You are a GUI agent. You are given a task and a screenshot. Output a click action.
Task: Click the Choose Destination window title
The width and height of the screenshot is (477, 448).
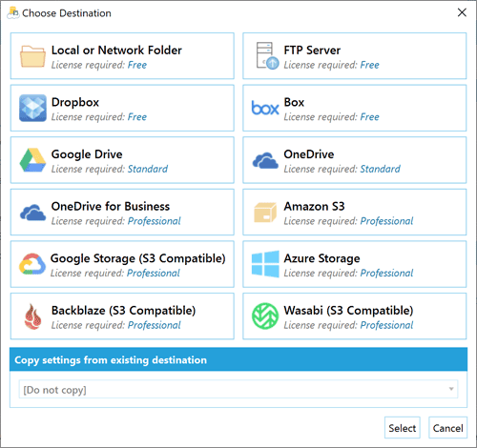[67, 13]
